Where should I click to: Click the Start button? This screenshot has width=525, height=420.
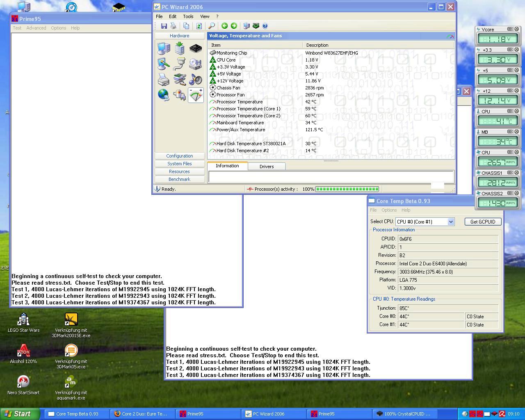click(20, 414)
